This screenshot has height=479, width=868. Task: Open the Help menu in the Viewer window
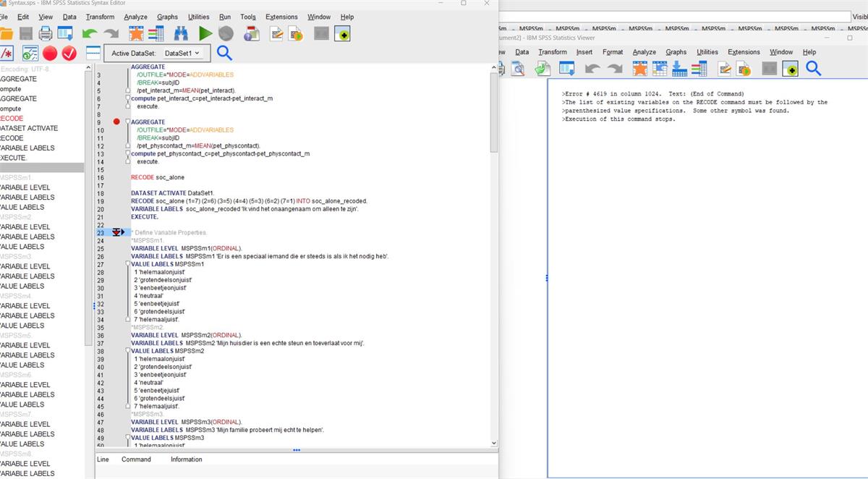(x=809, y=52)
